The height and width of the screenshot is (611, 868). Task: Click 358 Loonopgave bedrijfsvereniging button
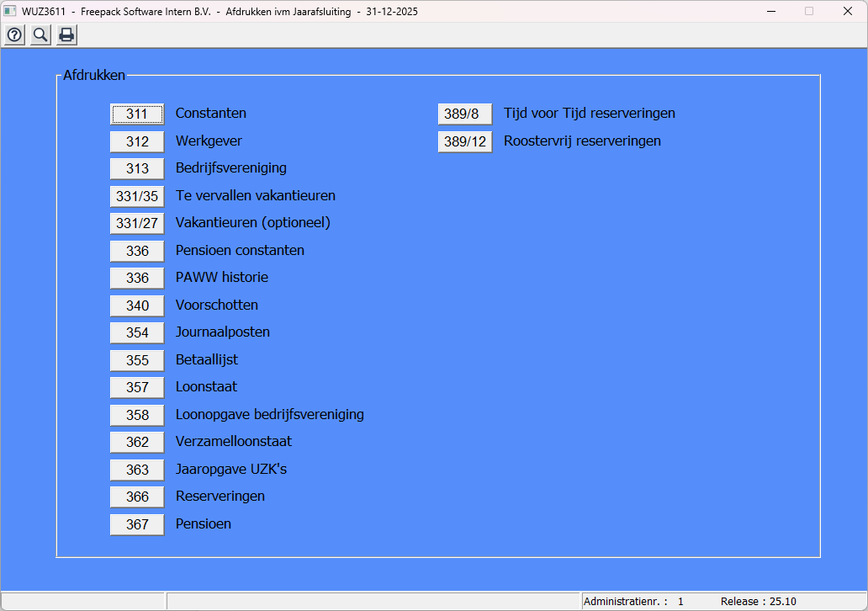point(137,415)
